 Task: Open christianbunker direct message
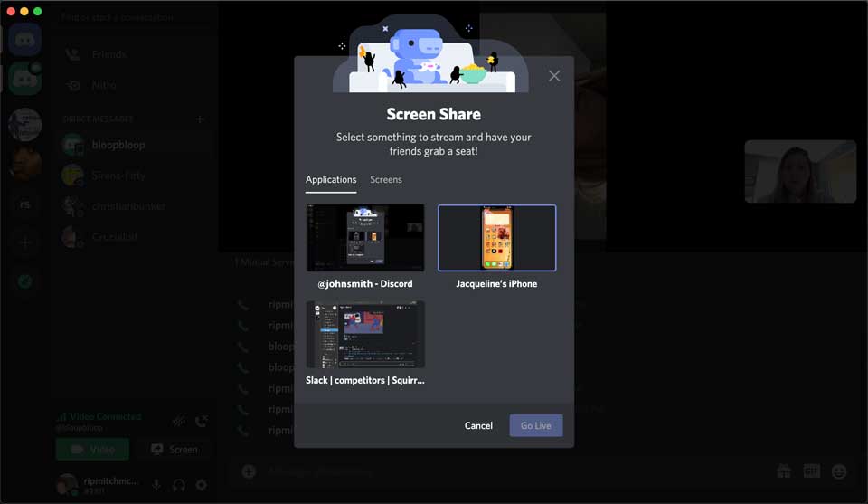[x=133, y=206]
